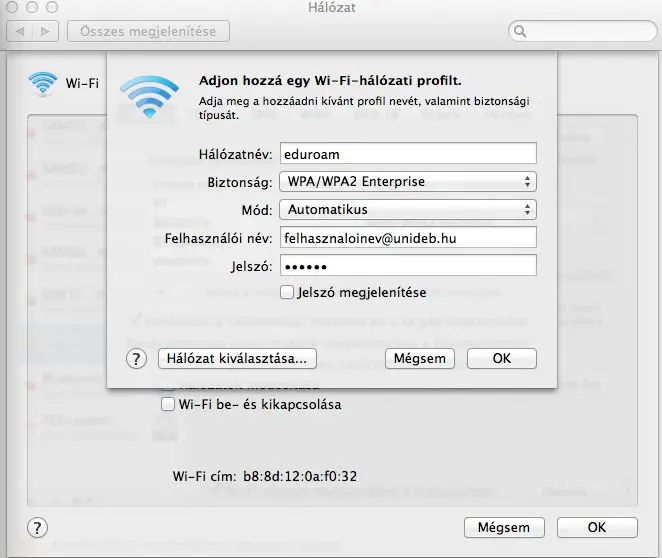This screenshot has width=662, height=558.
Task: Click the help button at window bottom
Action: 36,527
